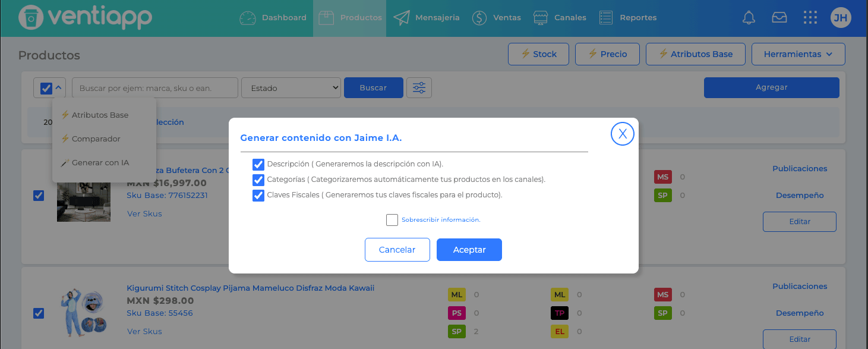868x349 pixels.
Task: Click the Cancelar button
Action: click(397, 250)
